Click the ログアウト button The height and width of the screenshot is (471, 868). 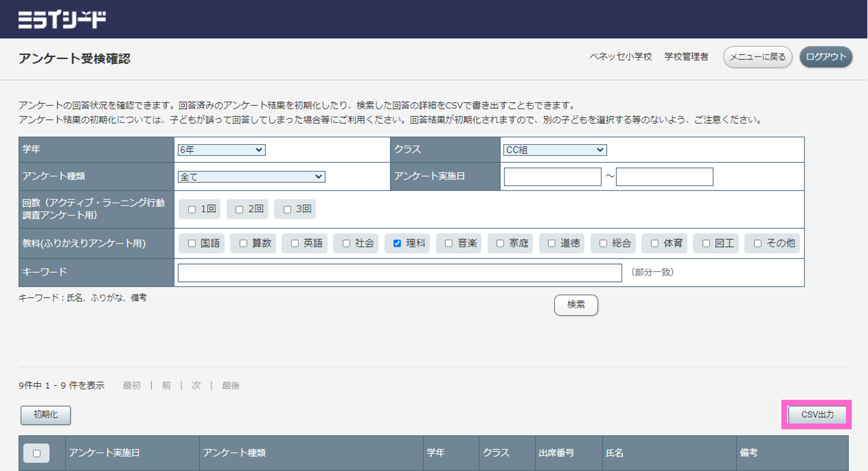pyautogui.click(x=825, y=57)
